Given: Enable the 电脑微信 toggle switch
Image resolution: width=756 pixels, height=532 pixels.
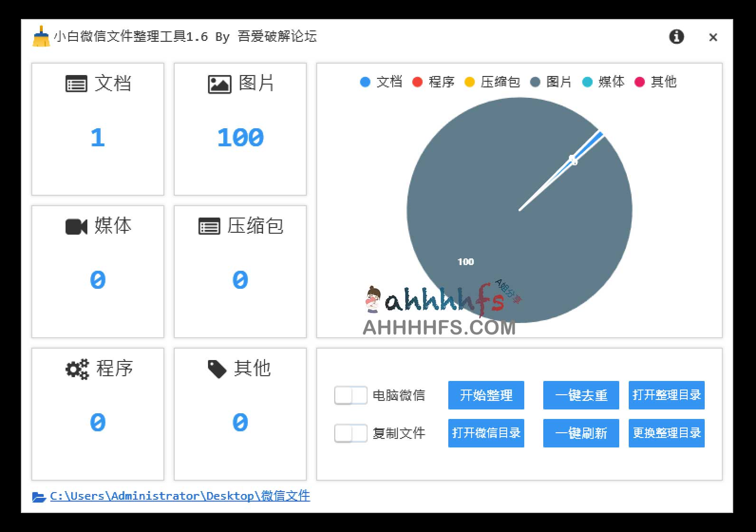Looking at the screenshot, I should click(350, 395).
